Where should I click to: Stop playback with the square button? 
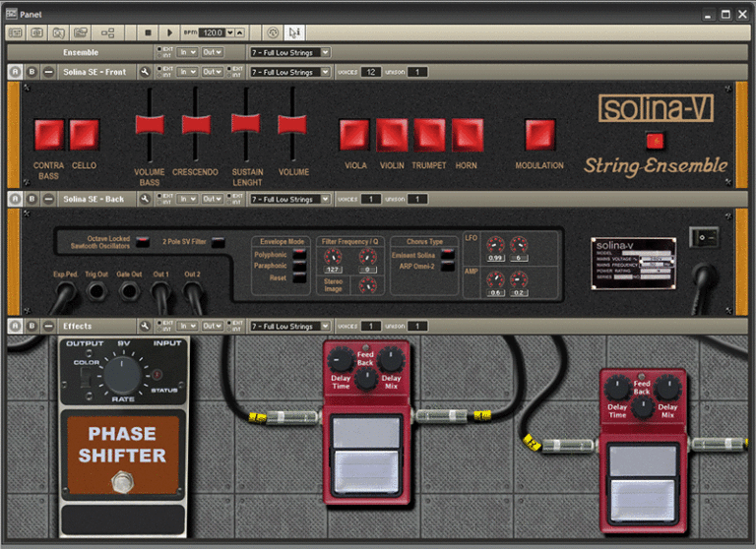tap(148, 32)
